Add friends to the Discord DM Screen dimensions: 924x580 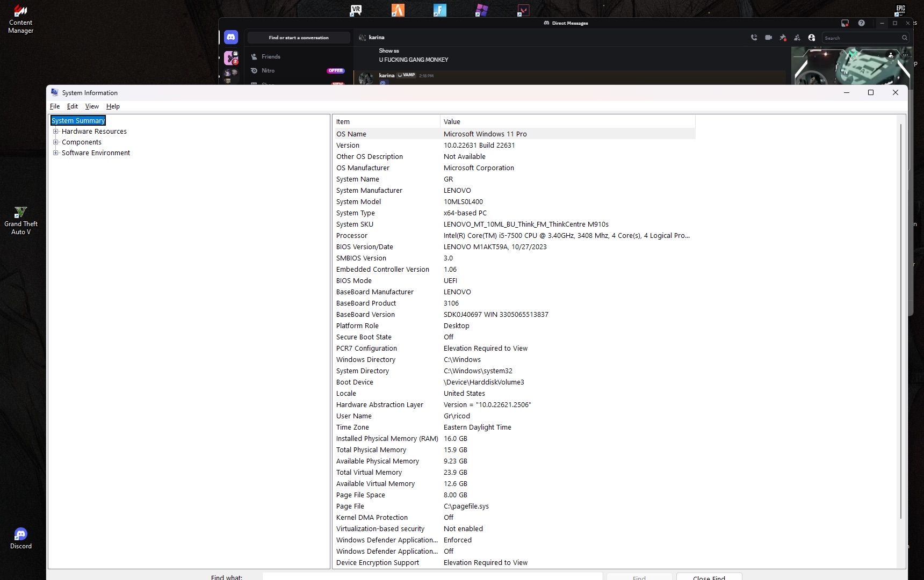(797, 38)
